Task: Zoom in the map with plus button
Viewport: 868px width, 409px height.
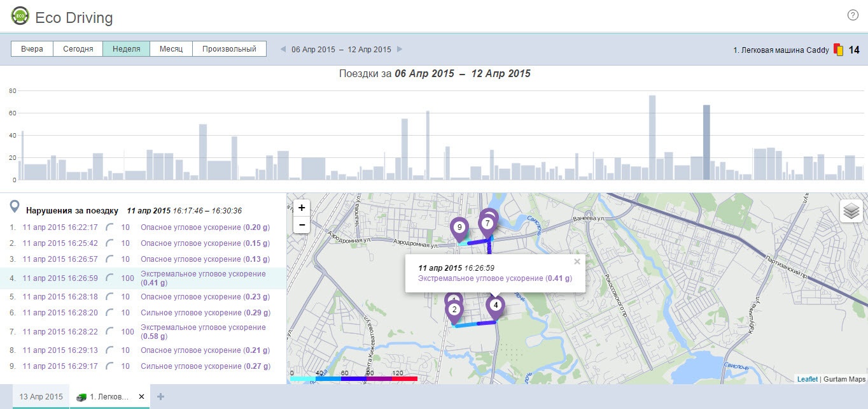Action: tap(302, 208)
